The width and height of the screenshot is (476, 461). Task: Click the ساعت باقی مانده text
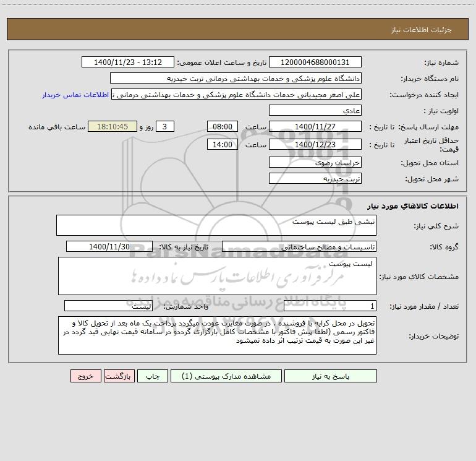57,127
